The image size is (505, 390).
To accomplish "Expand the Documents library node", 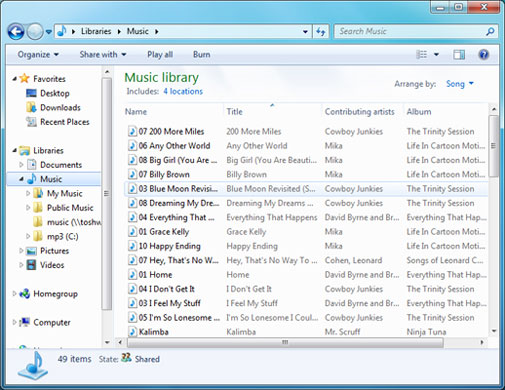I will pos(21,165).
